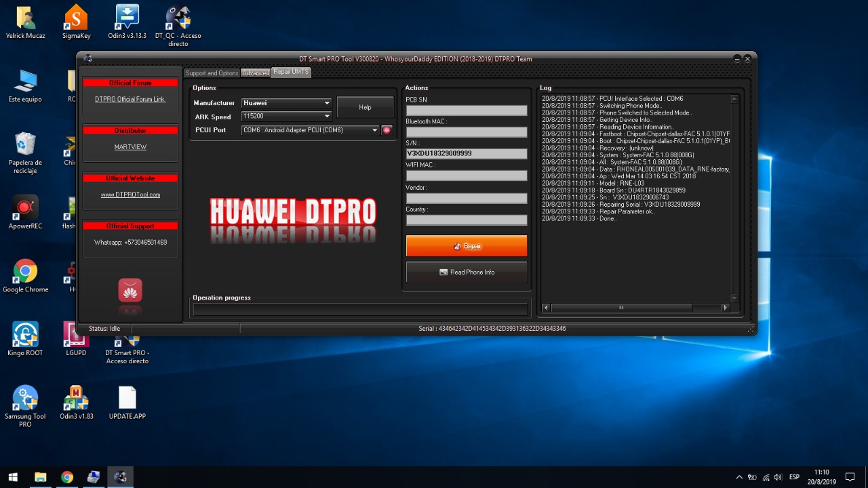Click the red PCUI port refresh icon
868x488 pixels.
387,130
